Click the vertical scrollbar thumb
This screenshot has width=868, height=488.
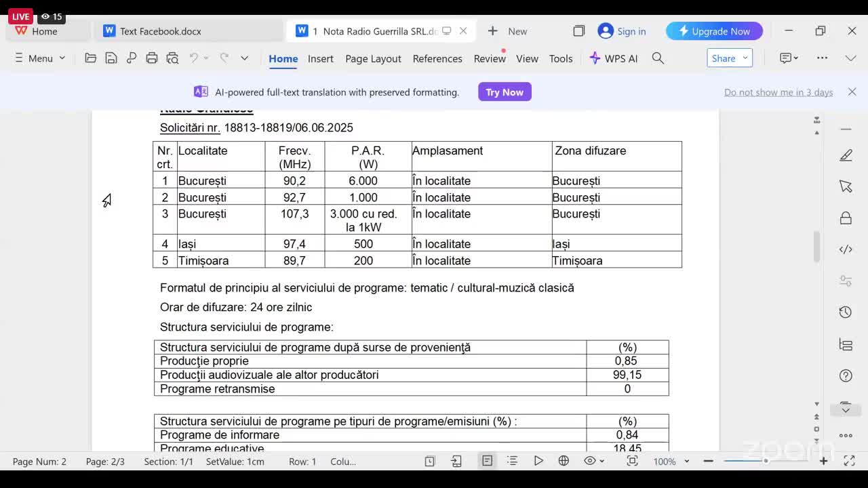pos(816,247)
